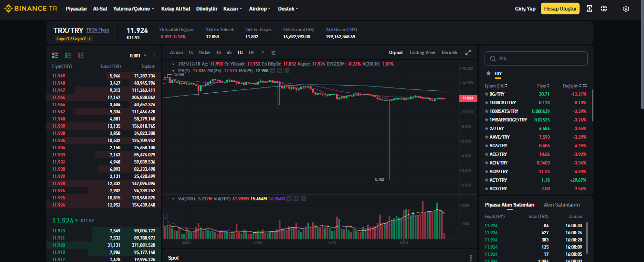Image resolution: width=644 pixels, height=262 pixels.
Task: Show only buy orders in the order book
Action: click(x=68, y=55)
